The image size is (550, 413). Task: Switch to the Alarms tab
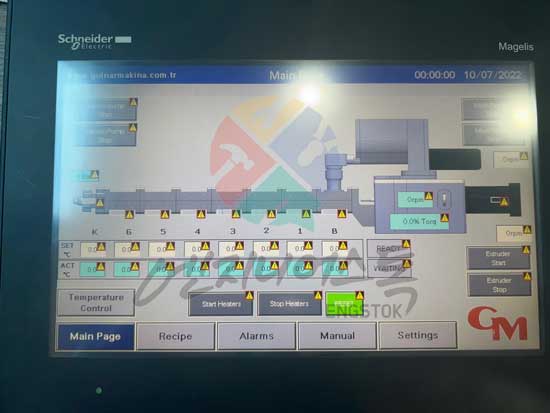click(x=256, y=336)
